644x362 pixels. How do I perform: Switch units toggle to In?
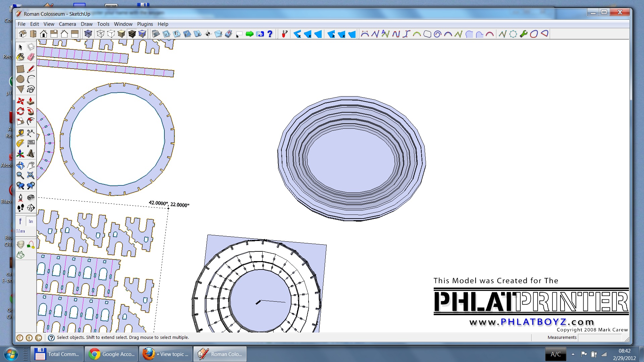click(x=31, y=221)
